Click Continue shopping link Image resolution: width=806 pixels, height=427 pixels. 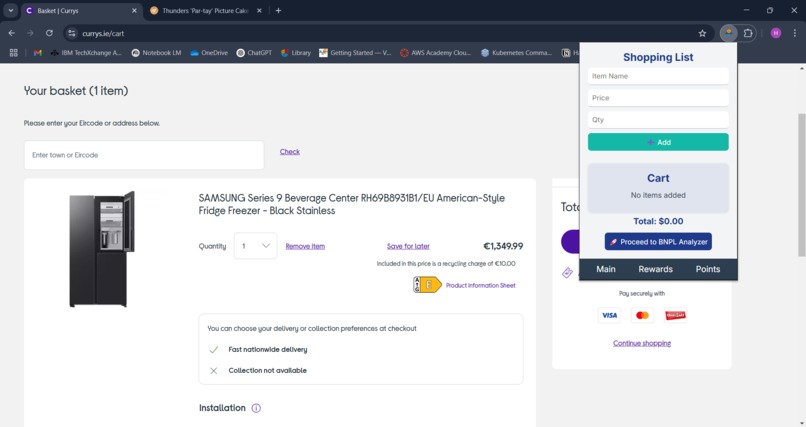click(x=642, y=343)
